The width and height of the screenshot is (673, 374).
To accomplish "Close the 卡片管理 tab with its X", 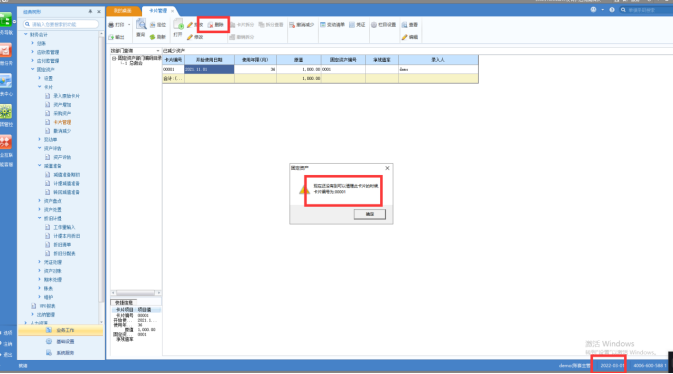I will pos(173,11).
